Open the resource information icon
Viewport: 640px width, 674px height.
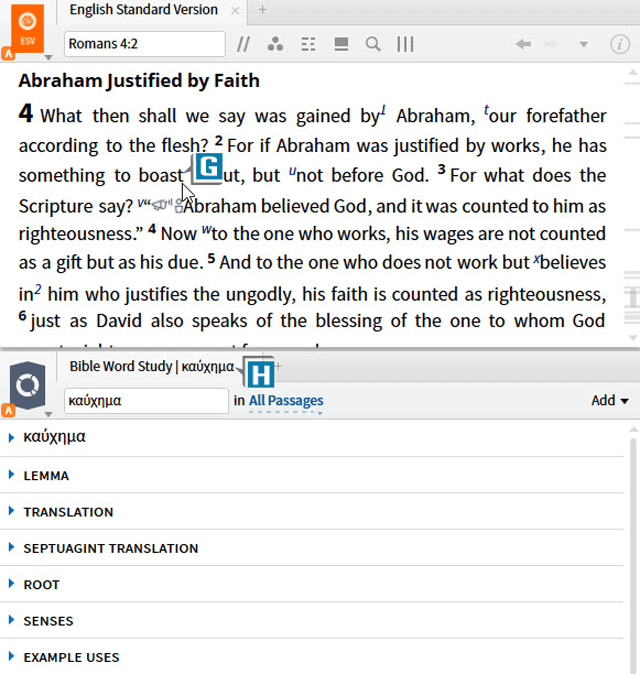pyautogui.click(x=620, y=44)
